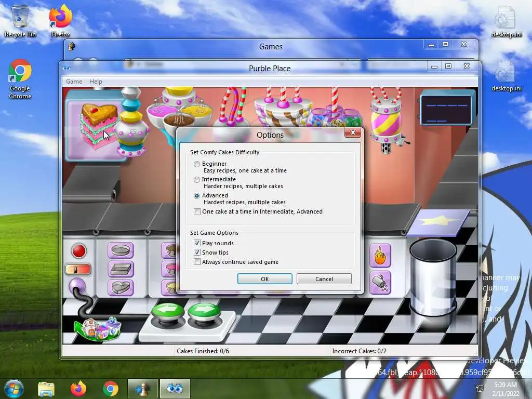Click Incorrect Cakes status bar text
This screenshot has width=532, height=399.
360,351
